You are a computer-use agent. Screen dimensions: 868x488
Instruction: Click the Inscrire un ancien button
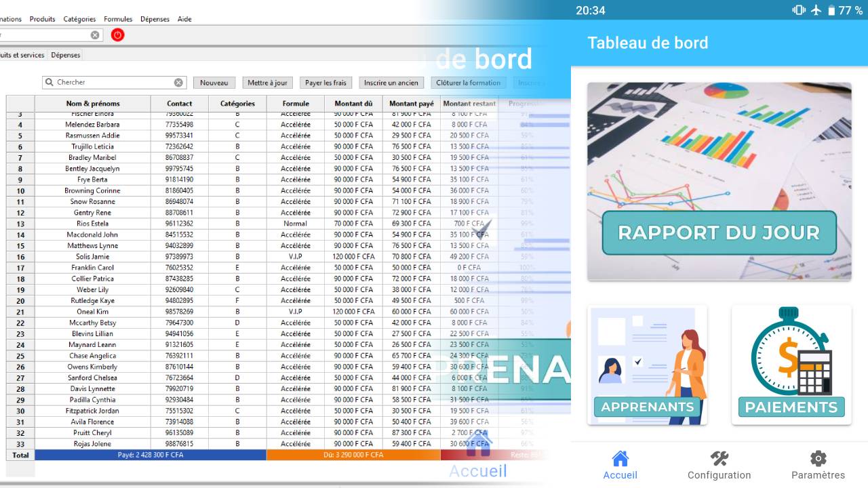coord(391,83)
